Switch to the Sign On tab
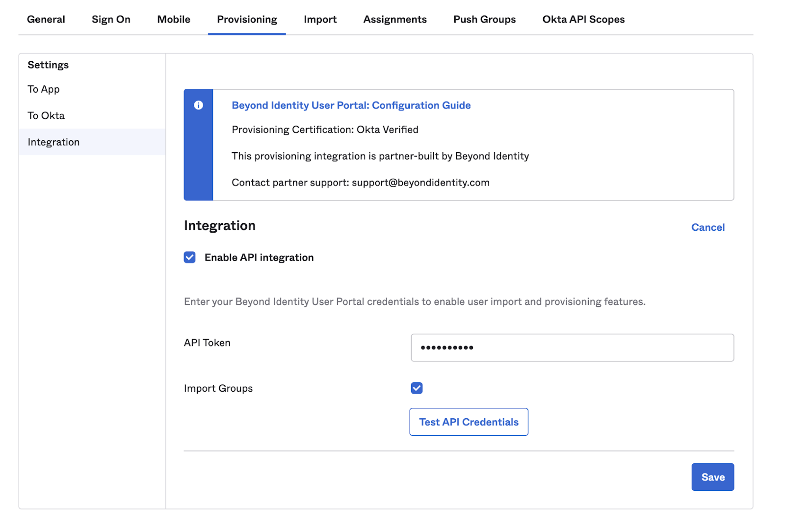 (x=111, y=20)
